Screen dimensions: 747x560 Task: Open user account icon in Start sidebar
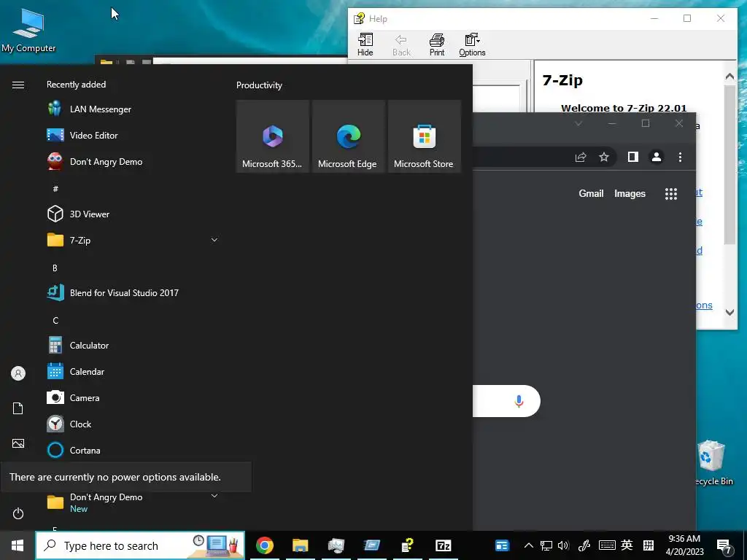pos(18,373)
